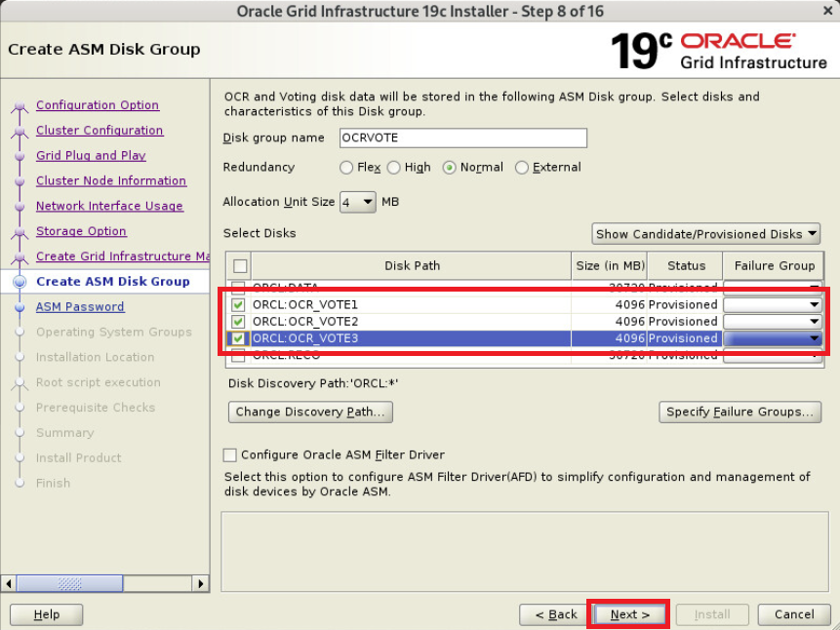
Task: Open Grid Plug and Play step
Action: click(91, 155)
